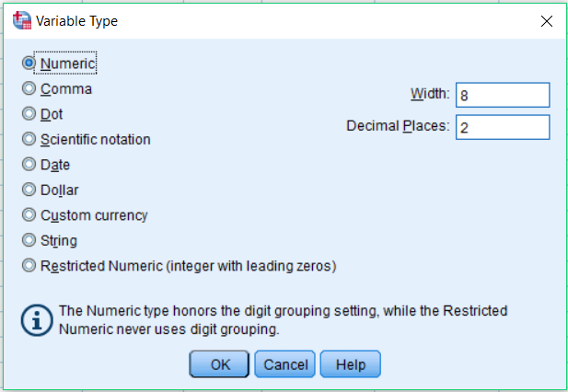The width and height of the screenshot is (568, 392).
Task: Close the Variable Type dialog
Action: 546,21
